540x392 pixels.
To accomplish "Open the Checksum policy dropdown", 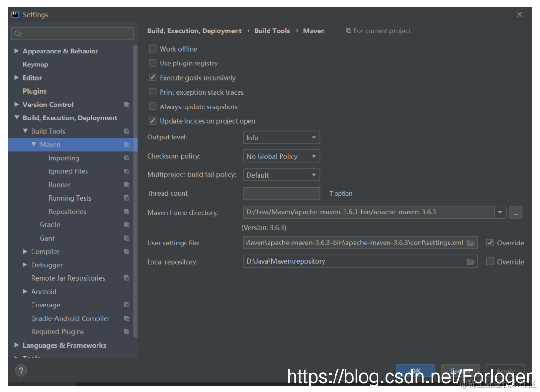I will click(281, 156).
